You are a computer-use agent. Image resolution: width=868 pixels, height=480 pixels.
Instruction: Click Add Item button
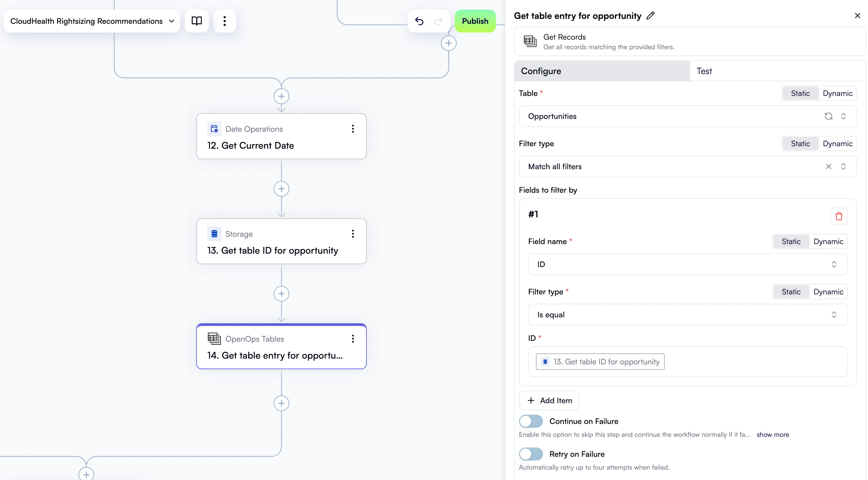pos(549,400)
